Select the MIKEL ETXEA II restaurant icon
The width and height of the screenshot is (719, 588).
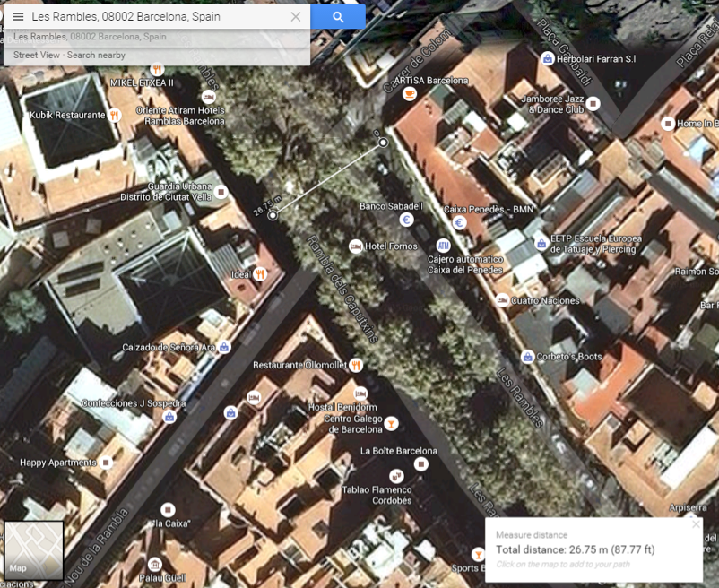pos(157,70)
